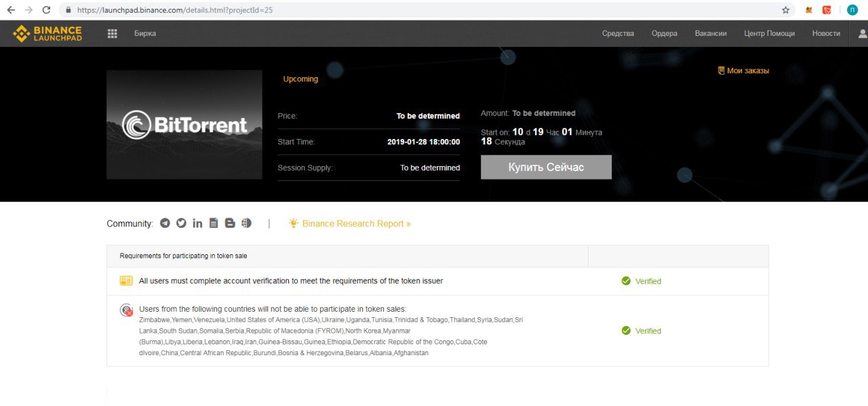
Task: Go back using the browser back arrow
Action: [11, 10]
